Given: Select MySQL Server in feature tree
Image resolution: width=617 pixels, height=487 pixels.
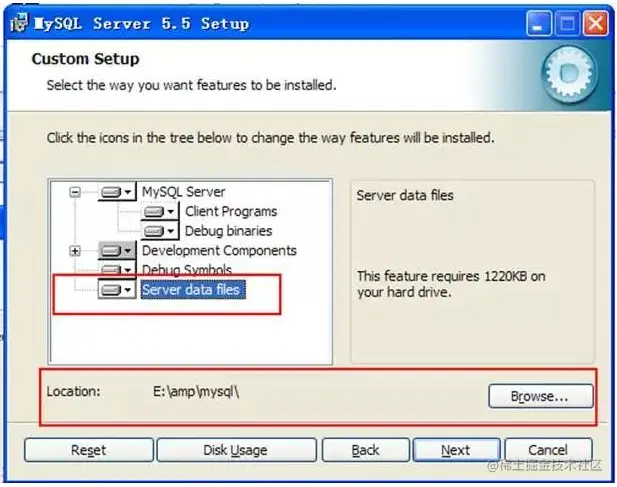Looking at the screenshot, I should (183, 192).
